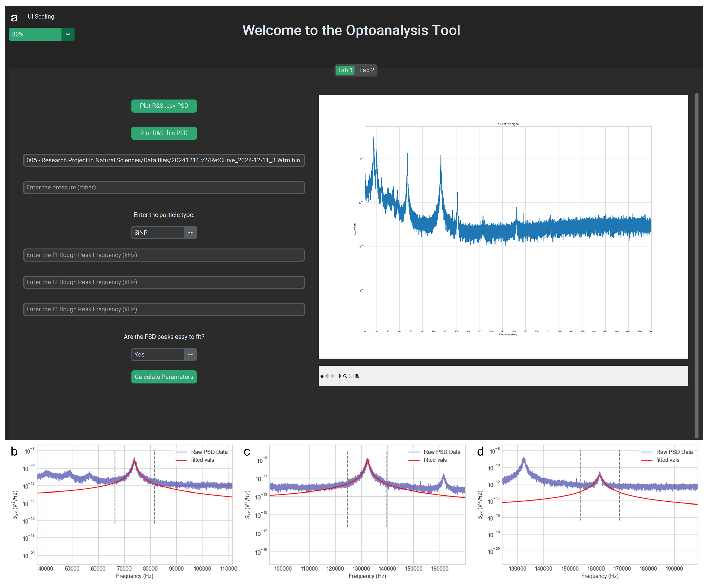This screenshot has width=709, height=588.
Task: Click the Plot R&S .bin PSD button
Action: coord(164,133)
